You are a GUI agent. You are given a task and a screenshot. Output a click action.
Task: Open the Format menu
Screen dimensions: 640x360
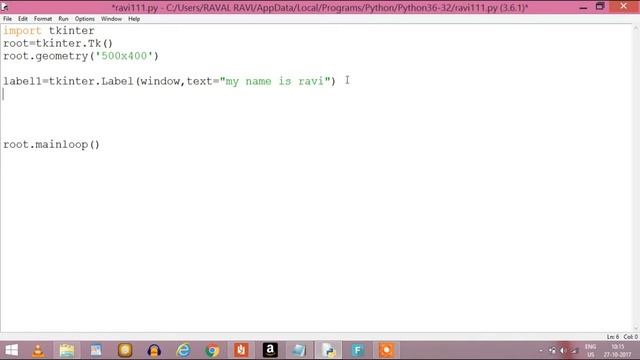[x=43, y=19]
